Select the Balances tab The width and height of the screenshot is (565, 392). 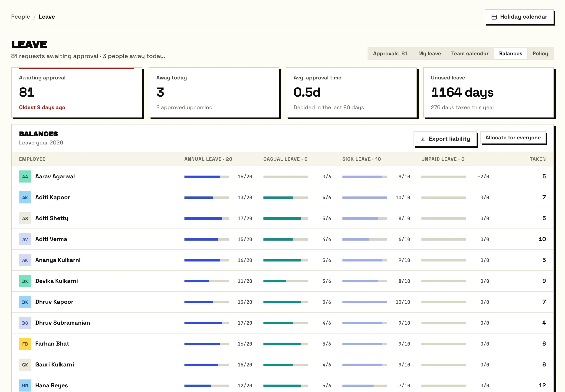(x=510, y=54)
